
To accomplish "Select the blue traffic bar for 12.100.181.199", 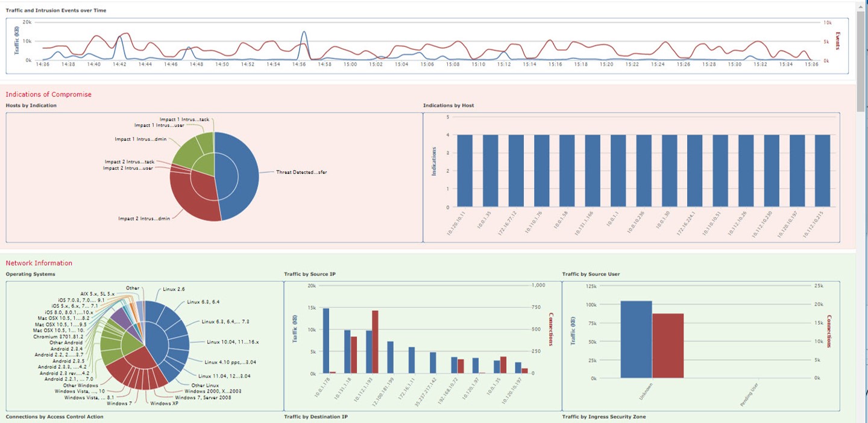I will point(390,357).
